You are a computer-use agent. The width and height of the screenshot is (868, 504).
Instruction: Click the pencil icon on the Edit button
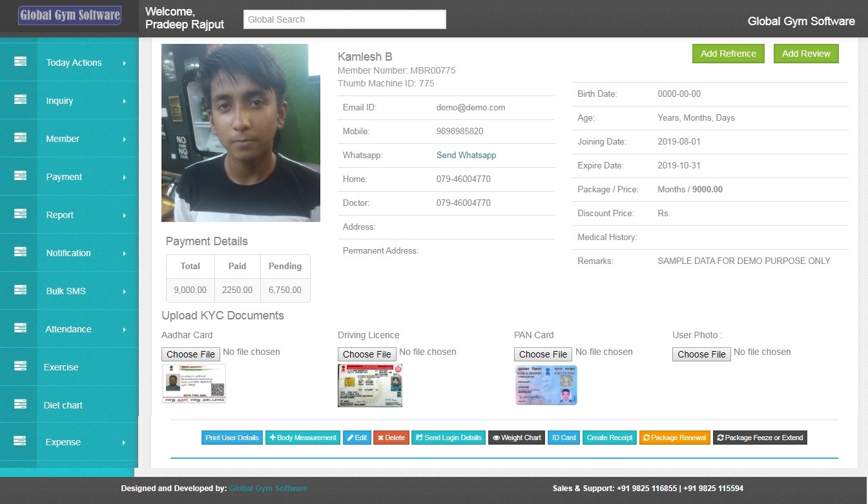click(351, 438)
